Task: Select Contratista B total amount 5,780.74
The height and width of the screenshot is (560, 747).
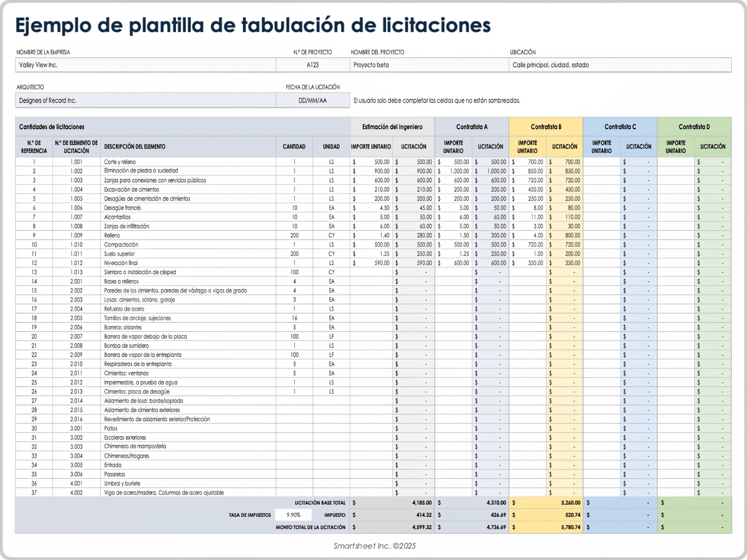Action: point(546,527)
